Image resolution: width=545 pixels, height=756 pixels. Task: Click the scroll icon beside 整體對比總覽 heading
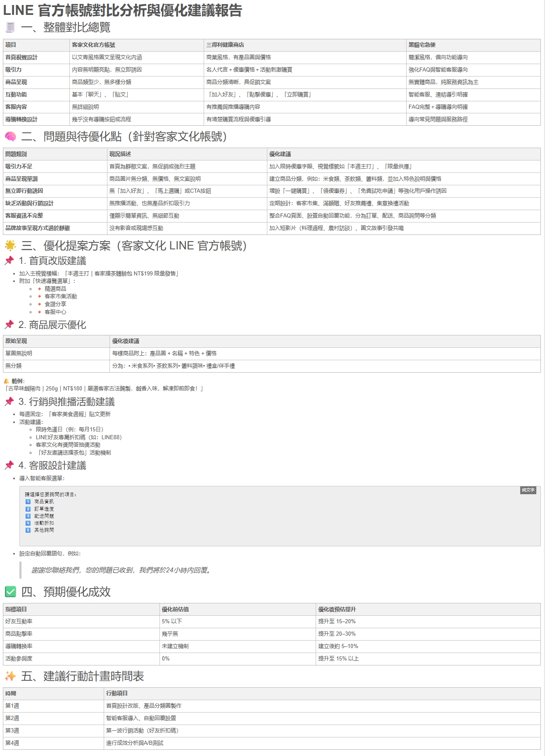point(10,28)
